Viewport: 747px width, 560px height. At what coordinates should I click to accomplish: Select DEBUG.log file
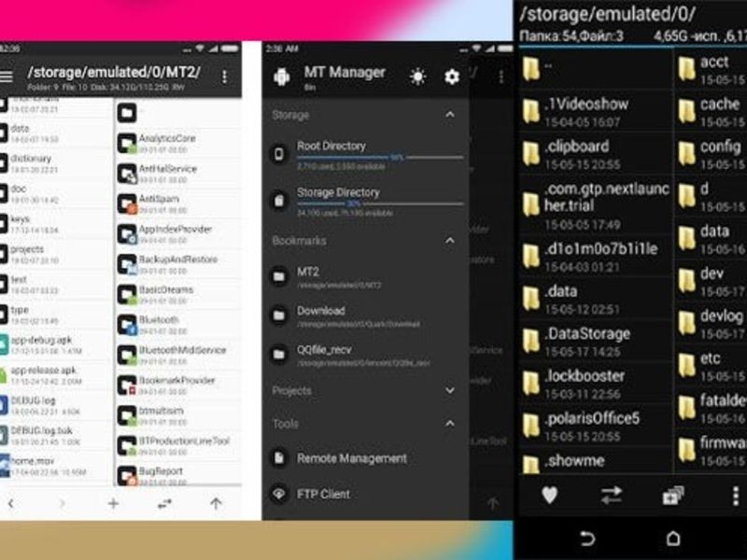tap(56, 405)
